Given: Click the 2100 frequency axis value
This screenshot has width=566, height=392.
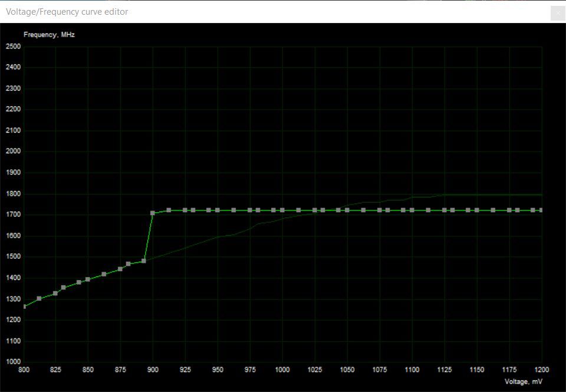Looking at the screenshot, I should [x=14, y=131].
